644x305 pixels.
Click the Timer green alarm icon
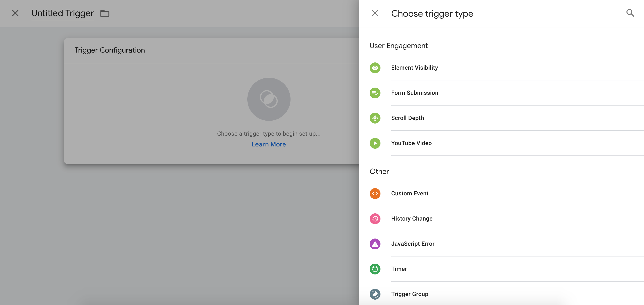375,269
